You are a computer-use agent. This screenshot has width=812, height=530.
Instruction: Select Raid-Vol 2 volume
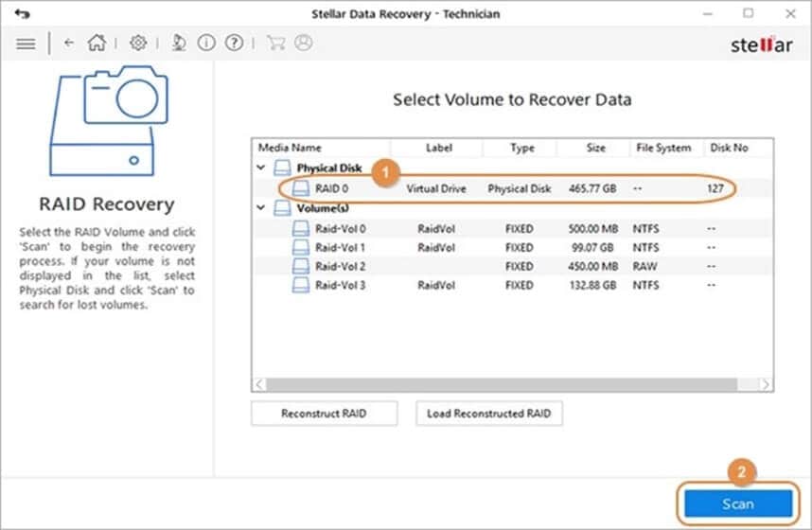[513, 266]
